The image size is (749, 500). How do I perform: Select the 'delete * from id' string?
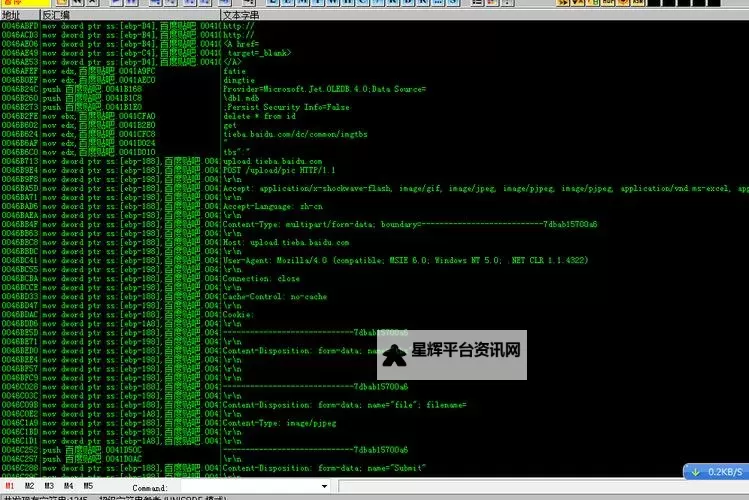tap(259, 116)
